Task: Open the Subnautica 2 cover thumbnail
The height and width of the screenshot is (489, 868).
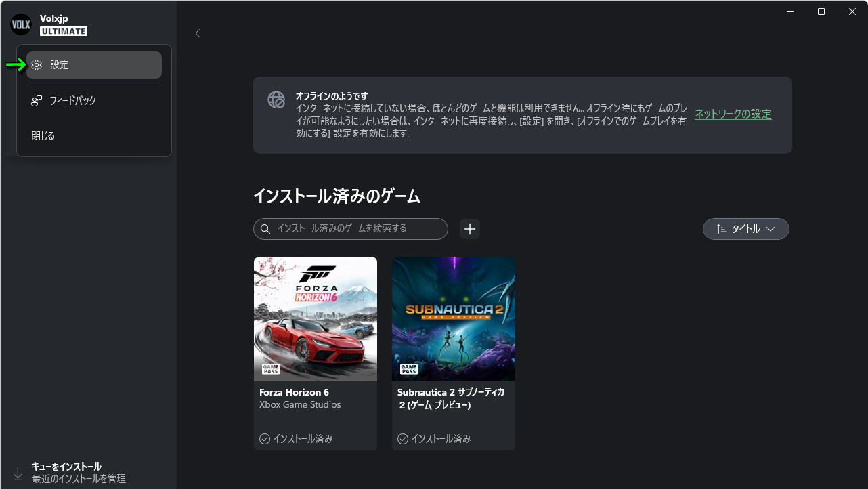Action: pos(454,319)
